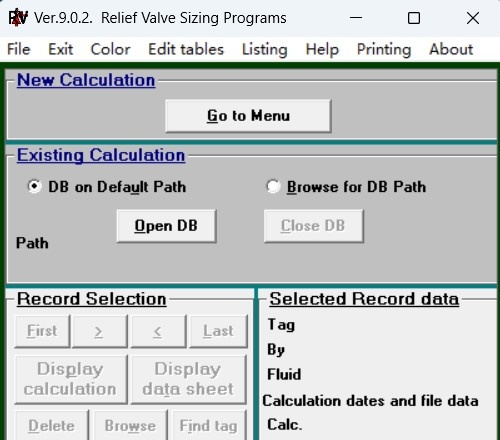Open the Help menu

click(x=322, y=49)
